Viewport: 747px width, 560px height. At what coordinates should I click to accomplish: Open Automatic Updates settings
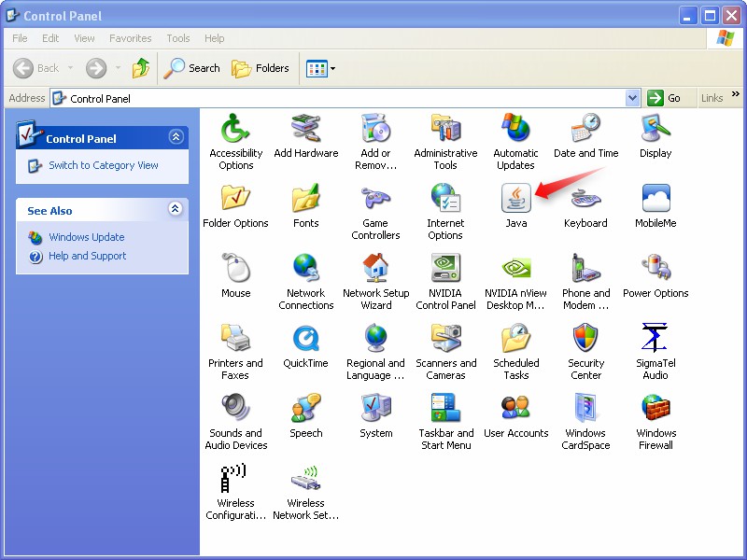point(515,129)
